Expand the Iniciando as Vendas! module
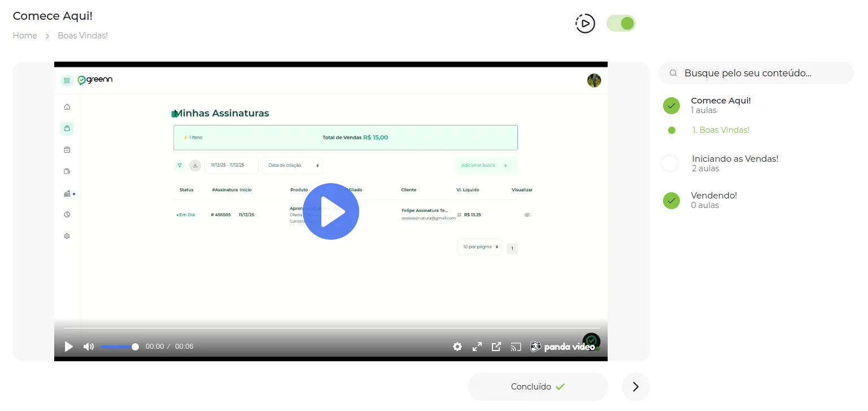Screen dimensions: 868x411 click(x=735, y=163)
